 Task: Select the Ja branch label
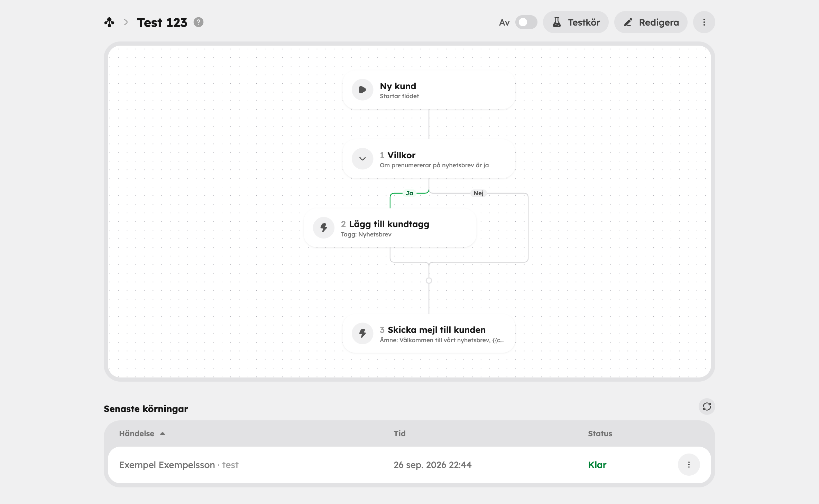pos(410,193)
